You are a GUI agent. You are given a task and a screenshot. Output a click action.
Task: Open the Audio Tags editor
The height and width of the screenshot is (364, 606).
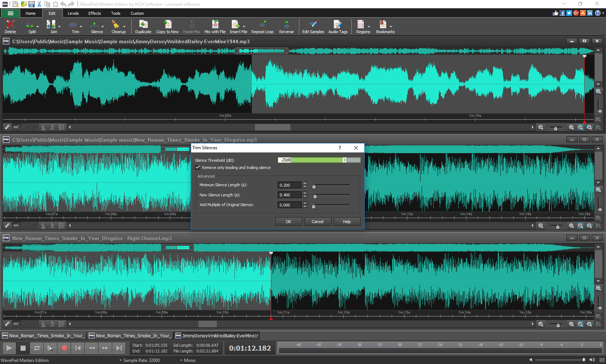click(338, 25)
